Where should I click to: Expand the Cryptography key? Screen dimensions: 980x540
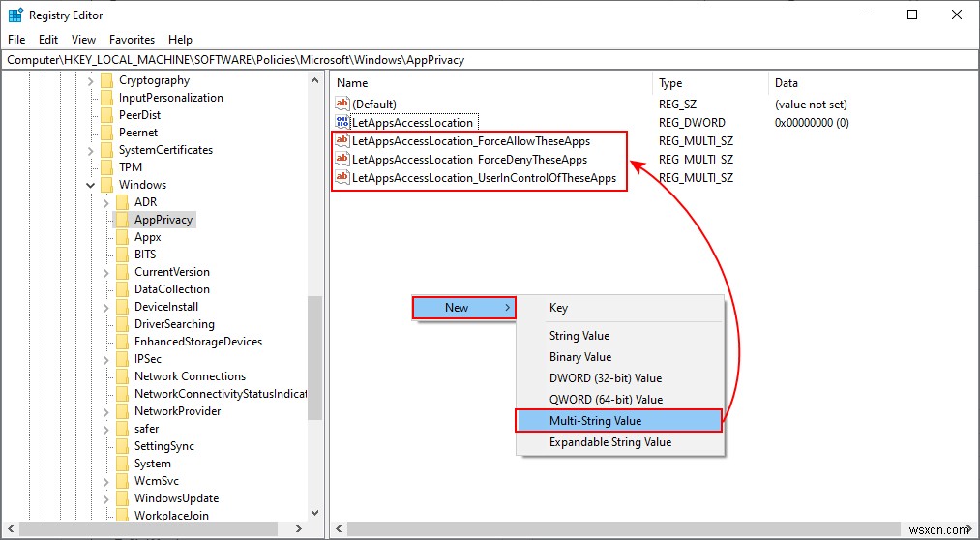(91, 80)
